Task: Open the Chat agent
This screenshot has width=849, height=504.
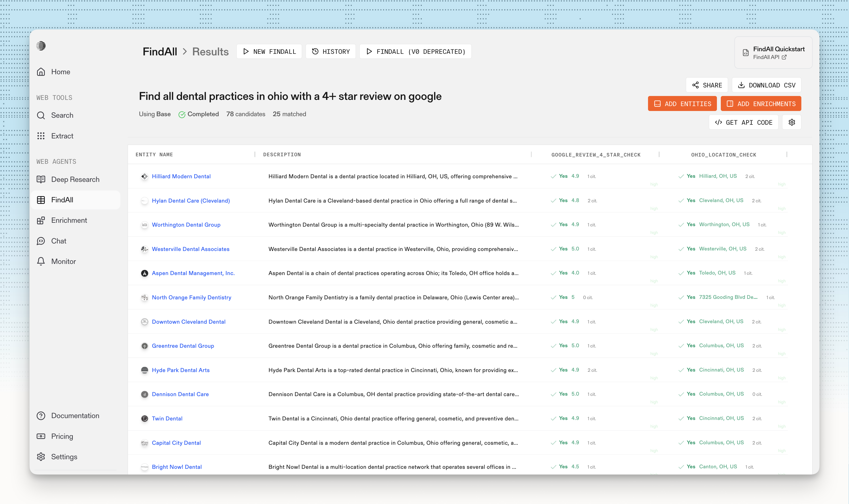Action: coord(59,241)
